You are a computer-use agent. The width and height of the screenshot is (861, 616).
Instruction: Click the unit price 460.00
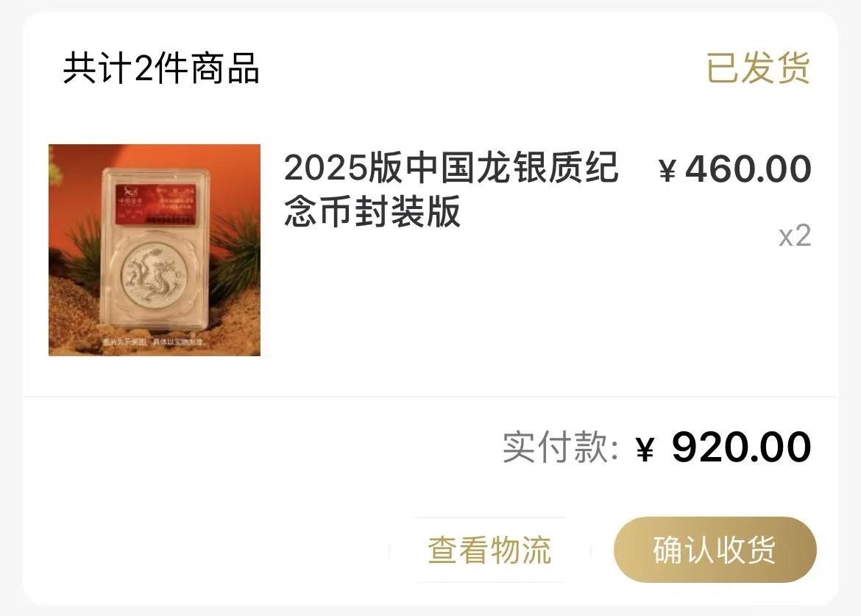click(x=748, y=169)
